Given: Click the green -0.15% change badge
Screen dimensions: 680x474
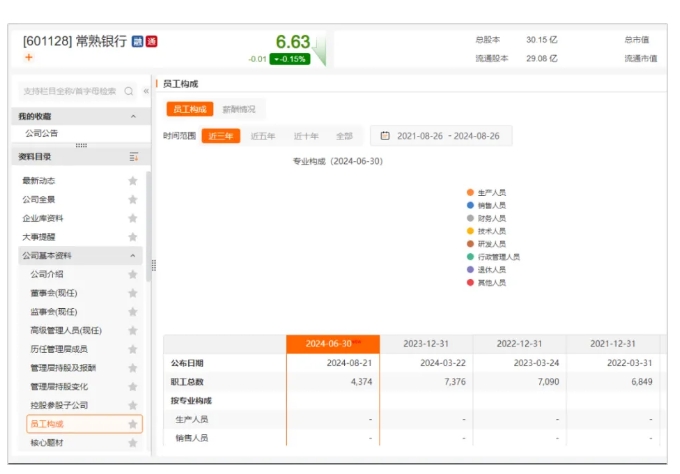Looking at the screenshot, I should click(290, 59).
